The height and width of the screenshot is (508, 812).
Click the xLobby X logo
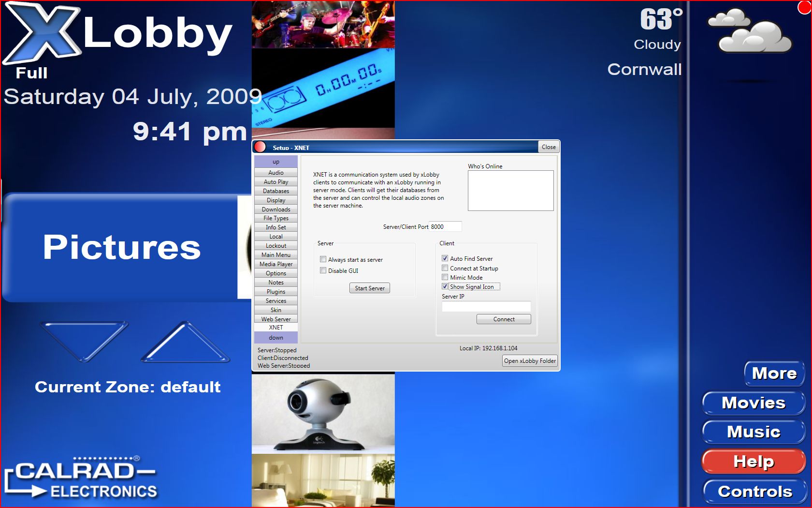(x=41, y=34)
